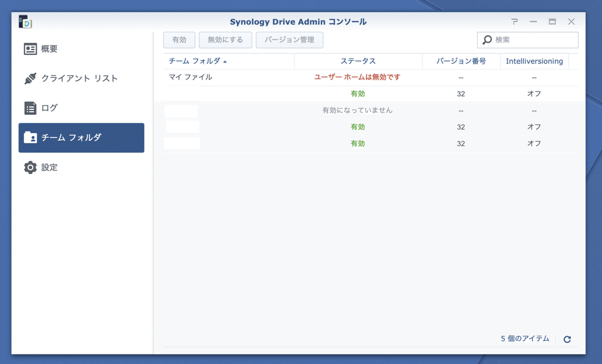
Task: Click the log (ログ) list icon
Action: (x=31, y=108)
